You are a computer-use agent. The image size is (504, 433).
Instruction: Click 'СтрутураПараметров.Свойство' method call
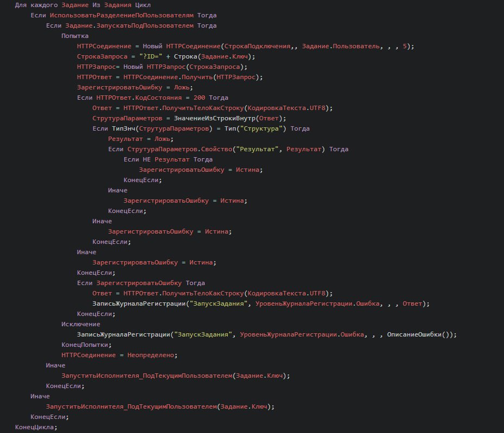point(180,149)
